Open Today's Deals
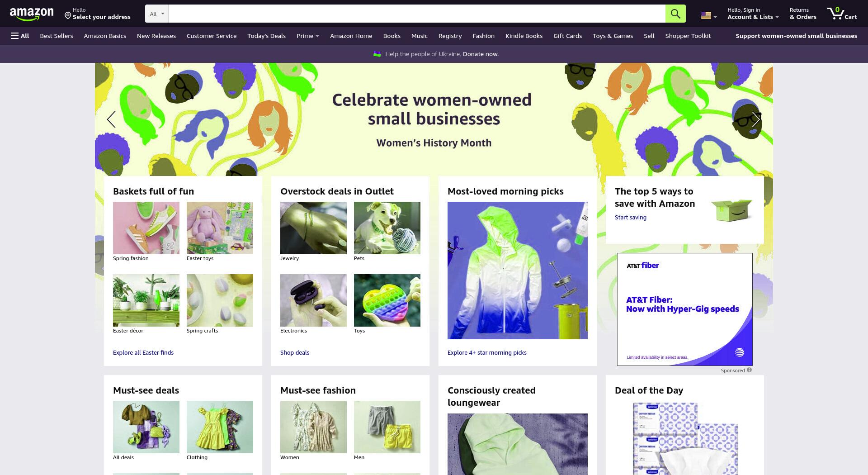The width and height of the screenshot is (868, 475). 266,36
